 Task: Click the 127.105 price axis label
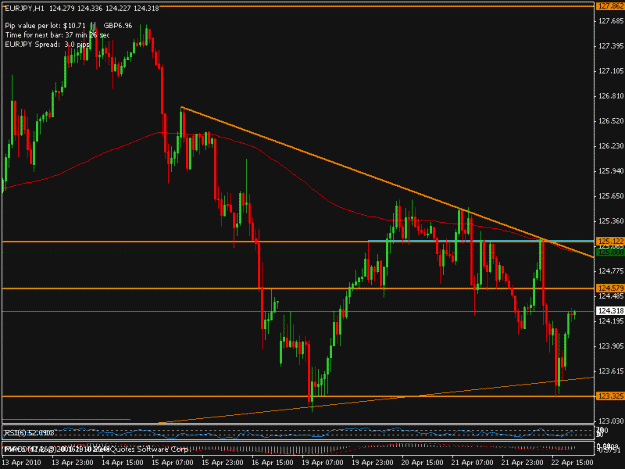(611, 71)
